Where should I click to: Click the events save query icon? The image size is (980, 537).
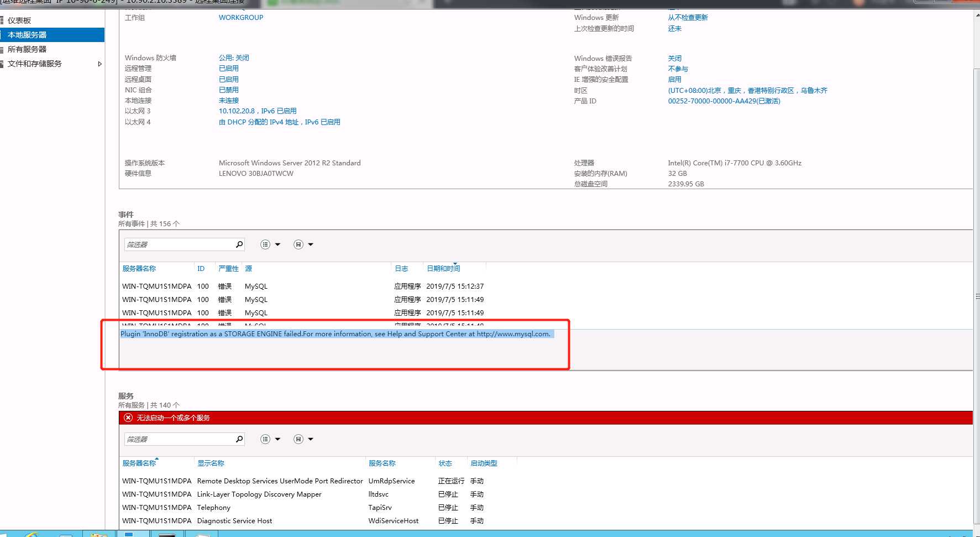coord(298,244)
